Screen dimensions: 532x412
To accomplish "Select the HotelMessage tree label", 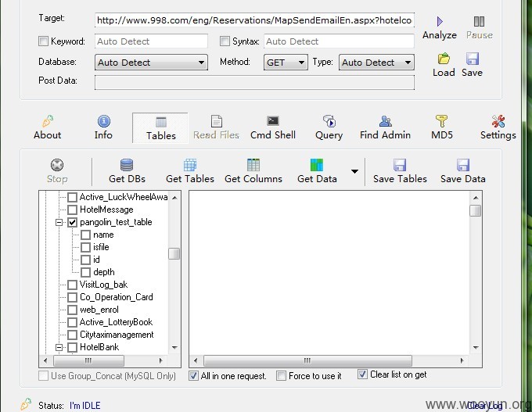I will point(106,210).
